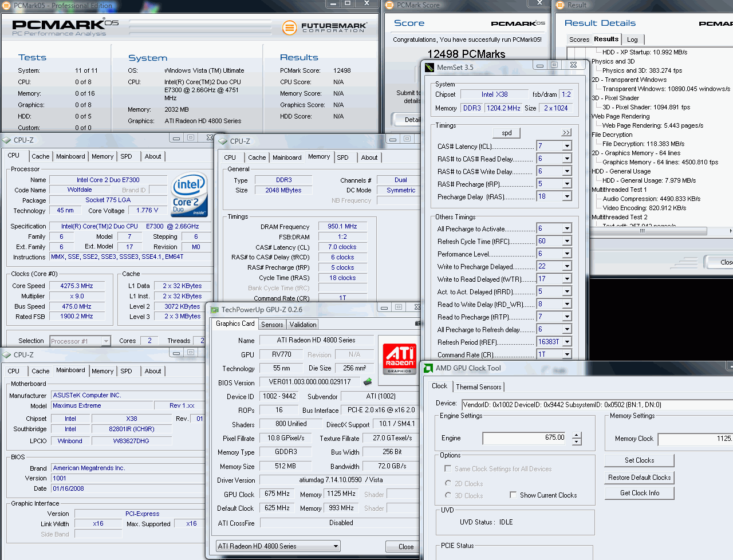This screenshot has width=733, height=560.
Task: Click '12498 PCMarks' score text
Action: coord(466,54)
